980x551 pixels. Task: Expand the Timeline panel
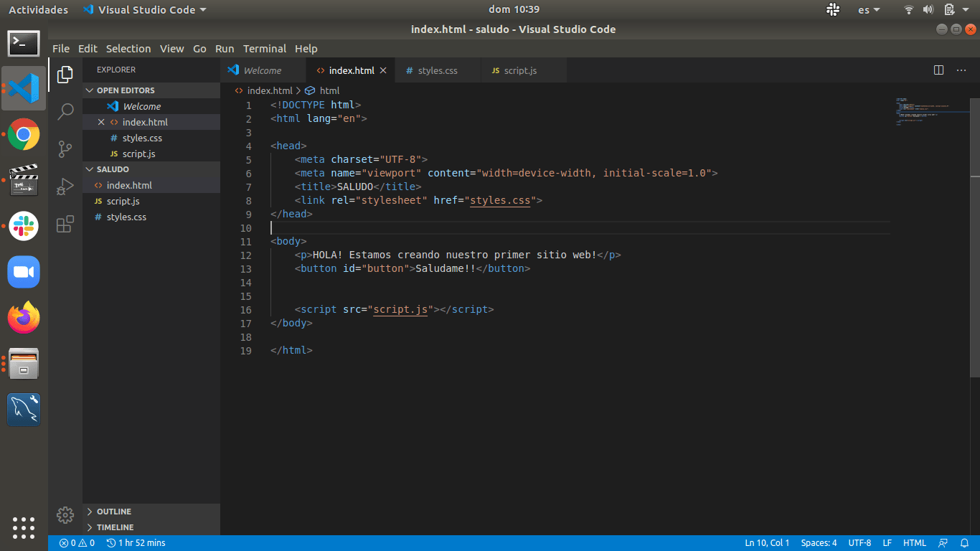(115, 527)
